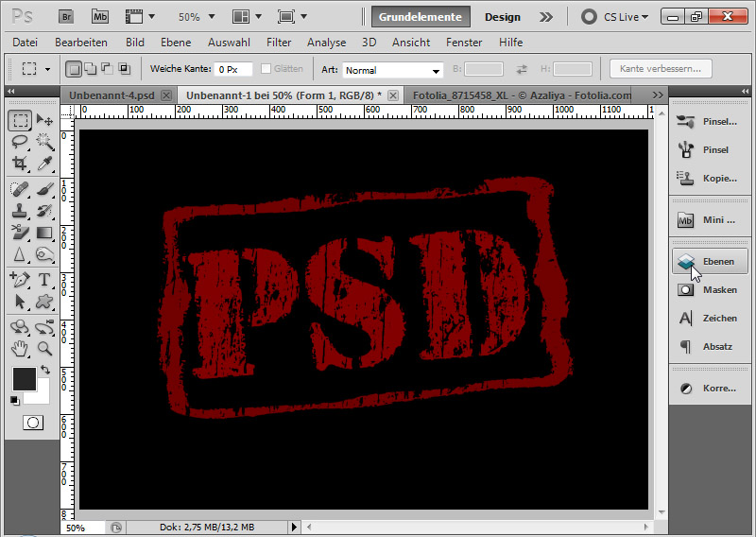Select the Brush tool in toolbox
Viewport: 756px width, 537px height.
44,189
